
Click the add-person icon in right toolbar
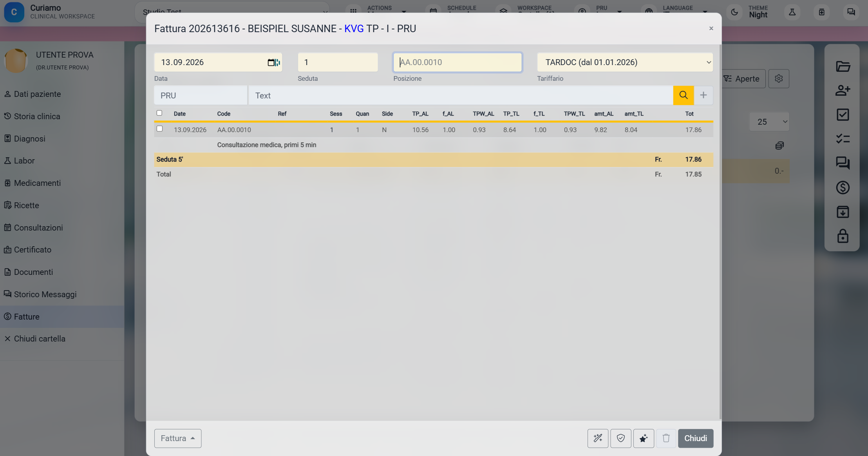click(843, 91)
